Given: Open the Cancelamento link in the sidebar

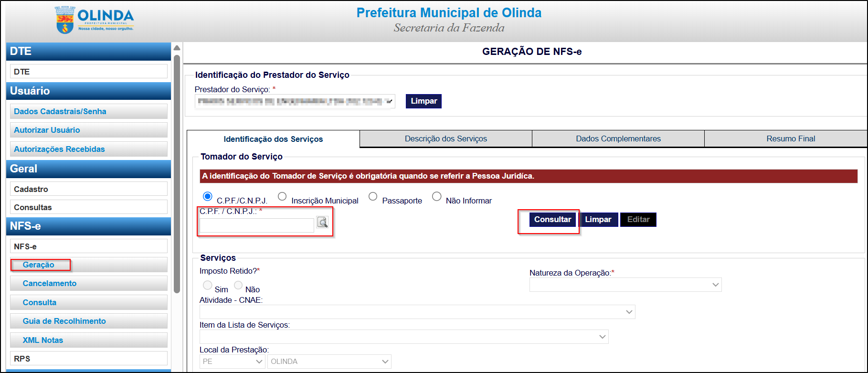Looking at the screenshot, I should 50,283.
